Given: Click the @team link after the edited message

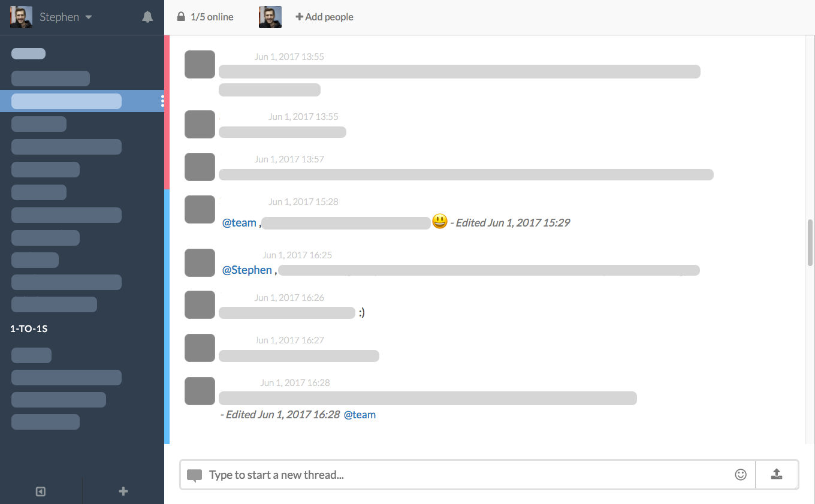Looking at the screenshot, I should click(360, 414).
